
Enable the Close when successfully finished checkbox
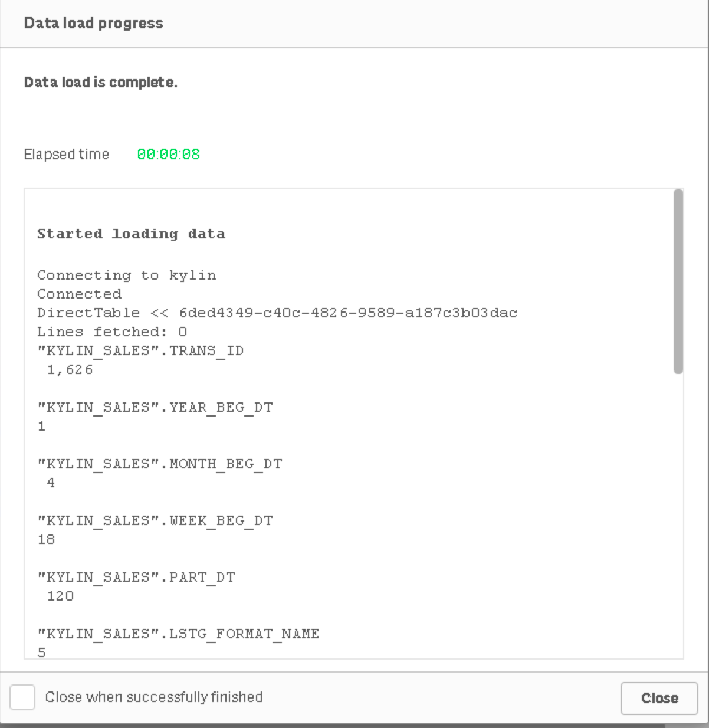(22, 697)
